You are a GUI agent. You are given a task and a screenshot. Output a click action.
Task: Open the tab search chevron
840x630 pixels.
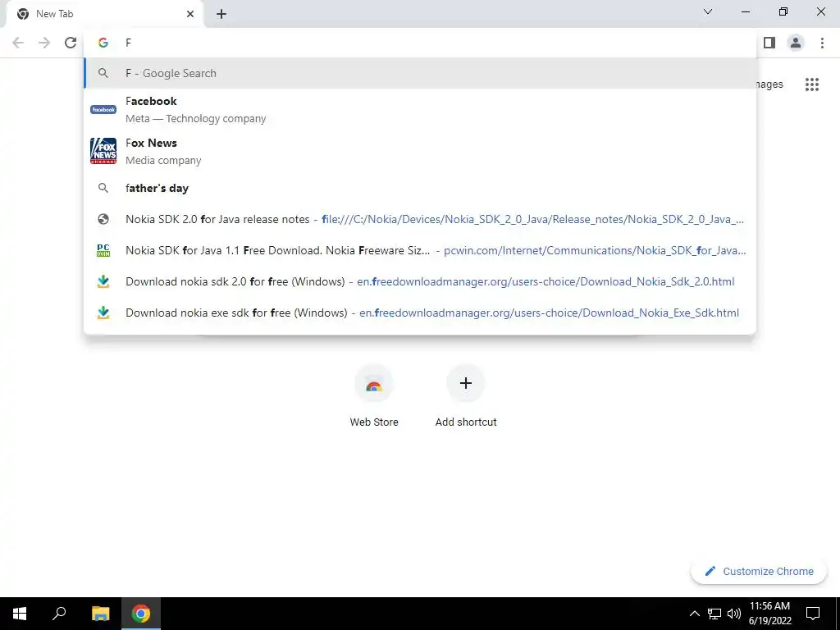pos(708,11)
